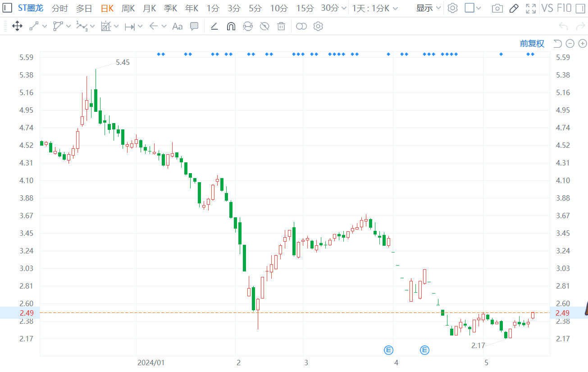Click the 前复权 adjustment link

(x=532, y=43)
